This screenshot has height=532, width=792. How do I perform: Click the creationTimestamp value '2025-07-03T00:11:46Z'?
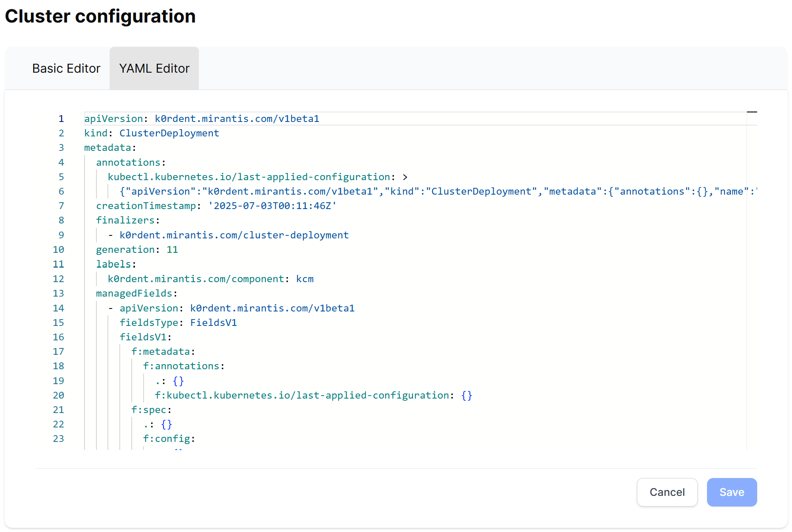[272, 206]
